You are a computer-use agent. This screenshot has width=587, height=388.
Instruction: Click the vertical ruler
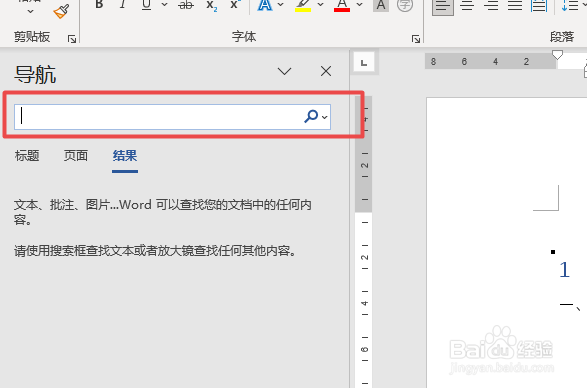click(x=364, y=242)
